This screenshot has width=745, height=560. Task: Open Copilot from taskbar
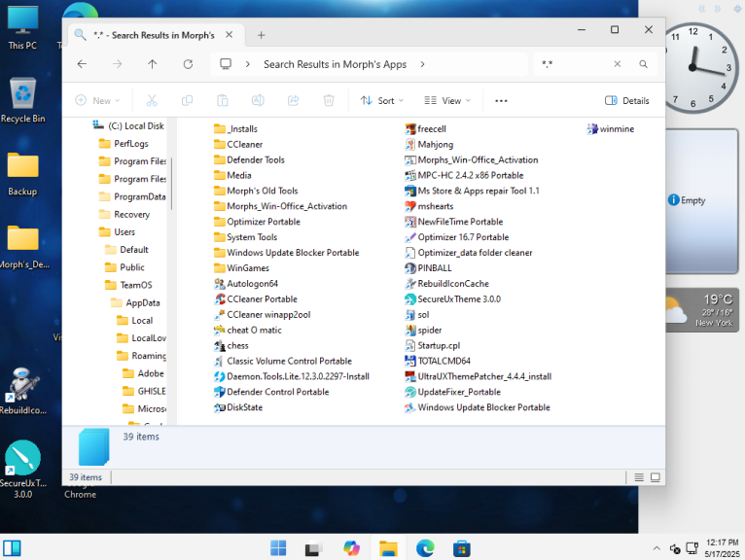[352, 548]
